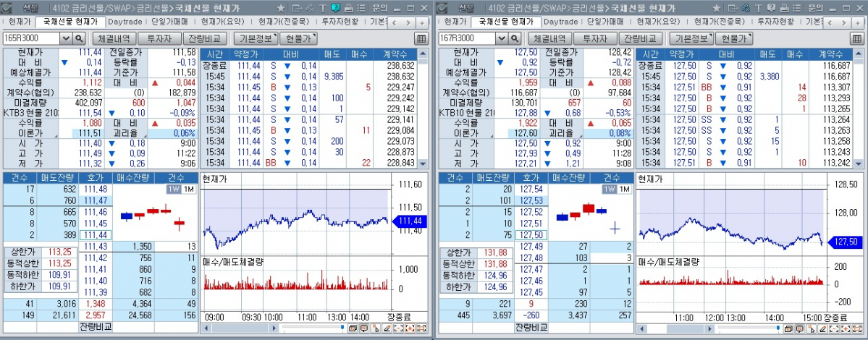Image resolution: width=868 pixels, height=340 pixels.
Task: Switch to 현재가(요약) tab in left window
Action: pyautogui.click(x=222, y=22)
